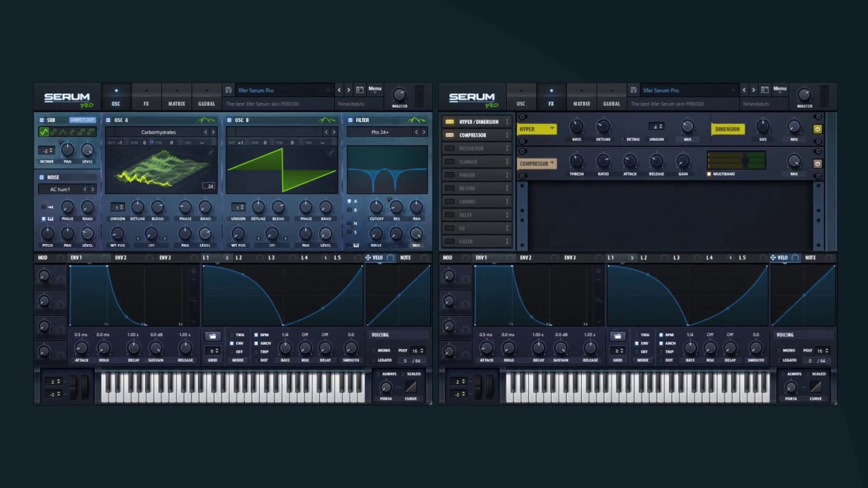Click pencil edit icon in OSC A display

point(211,152)
